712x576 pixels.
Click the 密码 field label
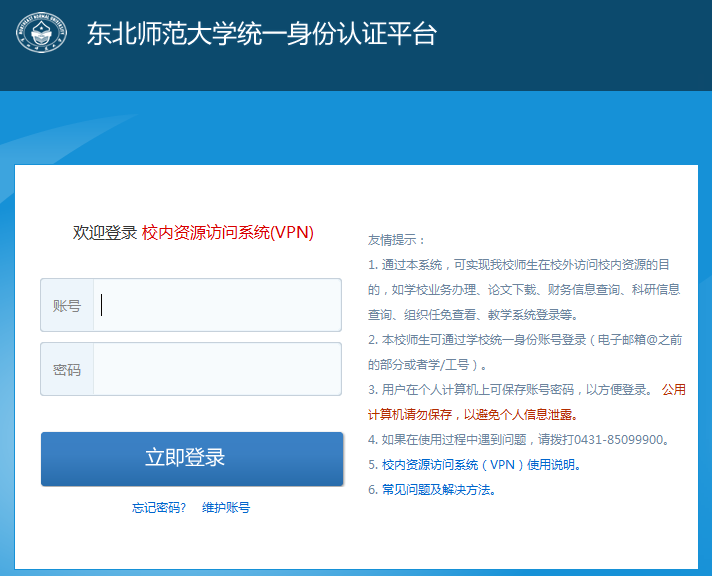[x=67, y=369]
